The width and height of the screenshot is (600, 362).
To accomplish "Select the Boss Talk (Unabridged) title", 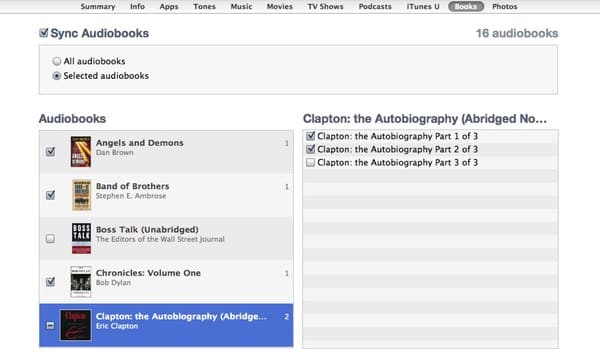I will tap(147, 230).
